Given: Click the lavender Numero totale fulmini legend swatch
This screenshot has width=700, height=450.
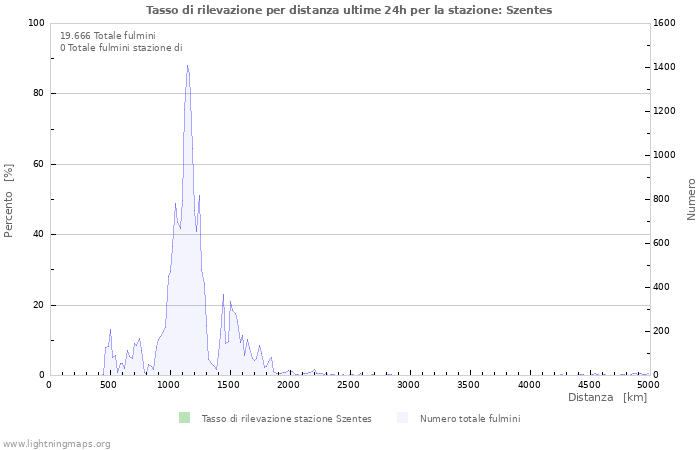Looking at the screenshot, I should point(402,418).
